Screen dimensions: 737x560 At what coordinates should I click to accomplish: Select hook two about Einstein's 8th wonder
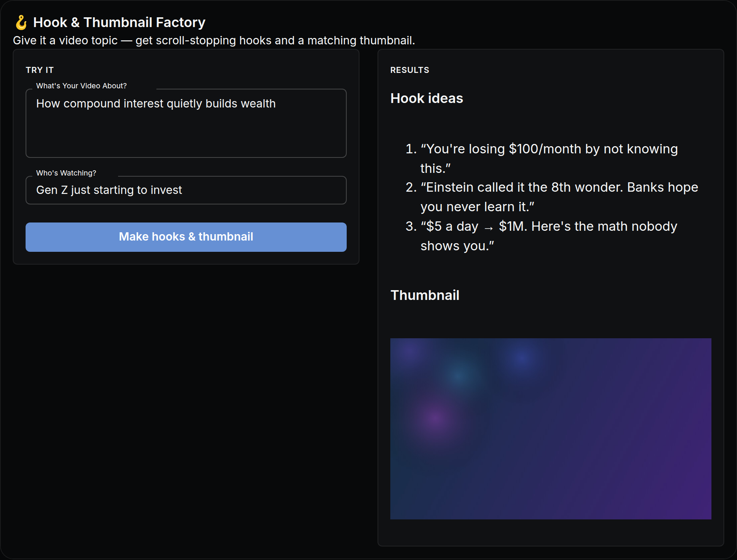tap(559, 197)
